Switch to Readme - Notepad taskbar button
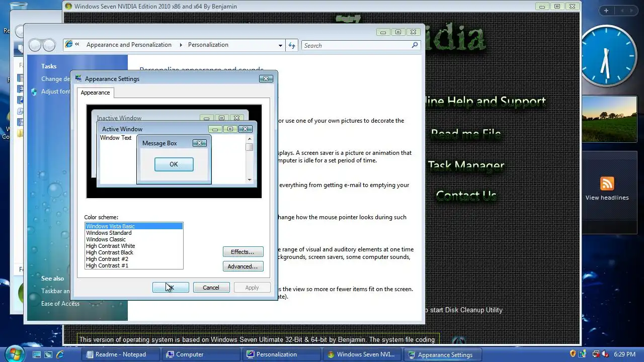Screen dimensions: 644x362 click(x=121, y=354)
